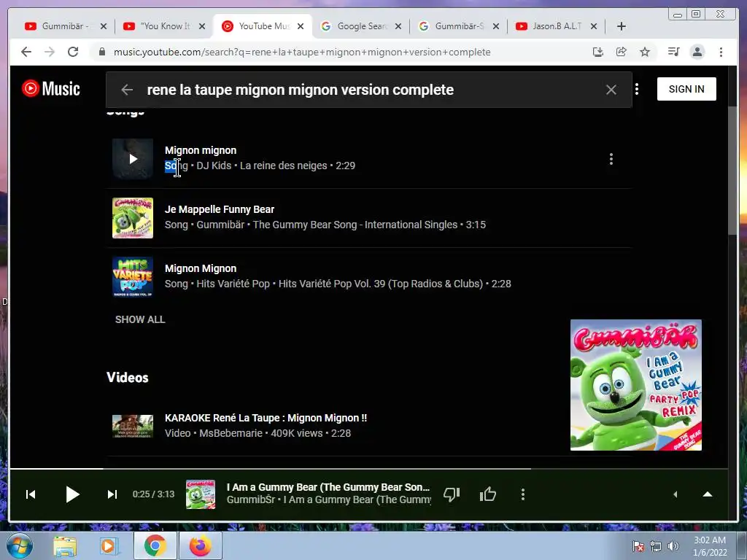Open Firefox from the taskbar
Image resolution: width=747 pixels, height=560 pixels.
tap(201, 546)
